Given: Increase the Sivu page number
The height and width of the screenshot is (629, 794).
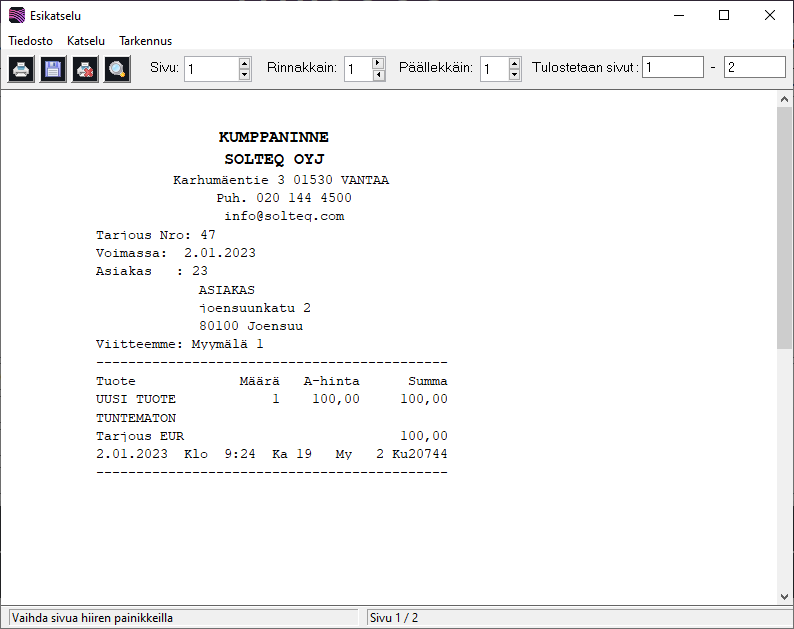Looking at the screenshot, I should click(245, 63).
